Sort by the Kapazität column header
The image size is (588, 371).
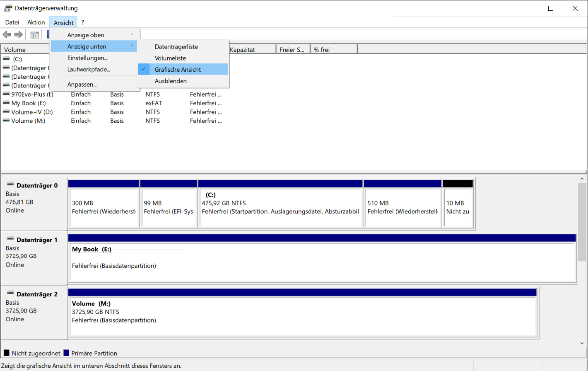252,49
